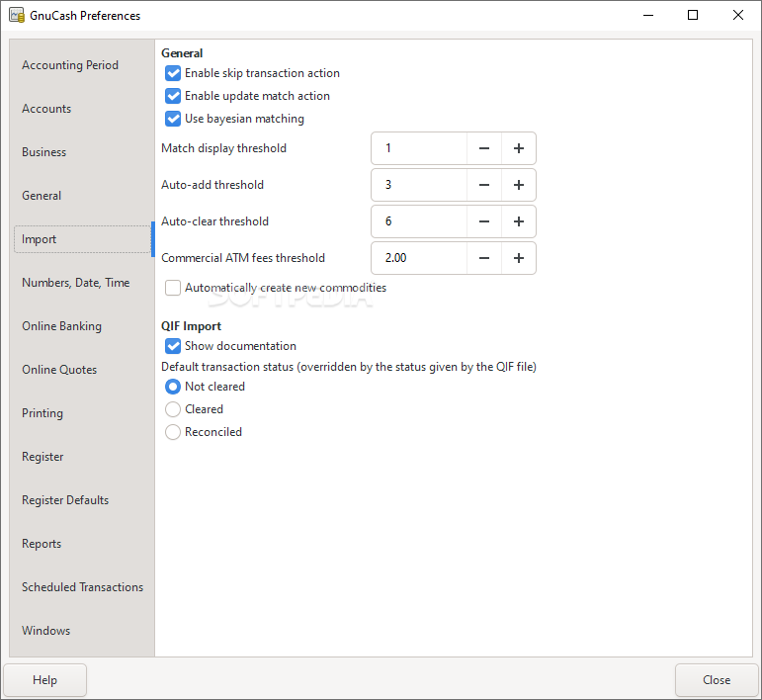762x700 pixels.
Task: Increase Match display threshold with plus
Action: point(519,148)
